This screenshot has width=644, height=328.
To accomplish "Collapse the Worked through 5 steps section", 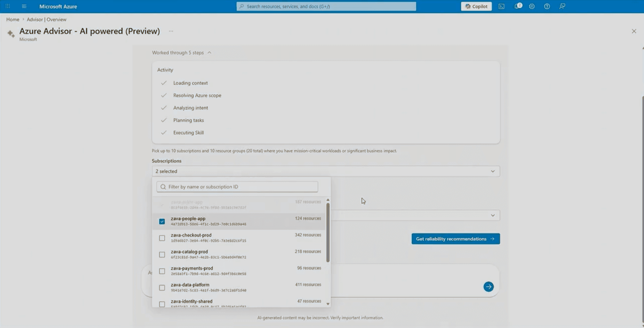I will (182, 53).
